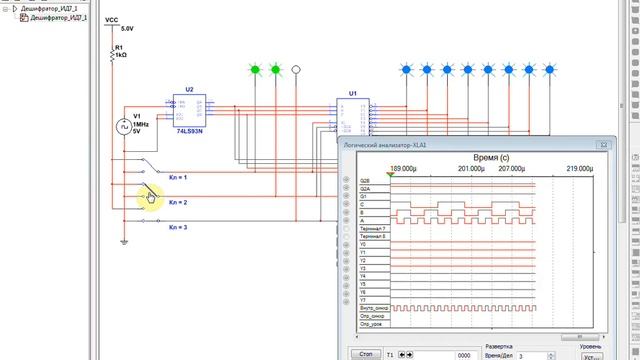Viewport: 640px width, 360px height.
Task: Select the 74LS93N counter chip U2
Action: click(189, 111)
